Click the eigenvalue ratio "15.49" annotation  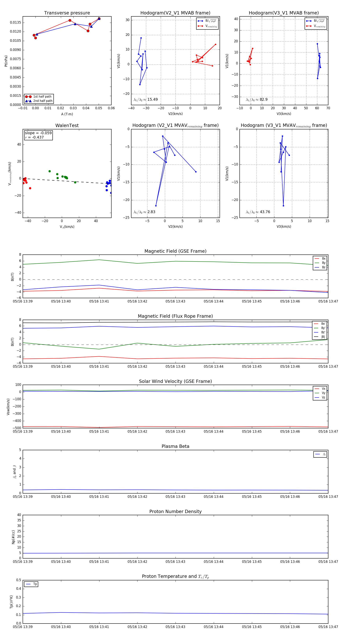pyautogui.click(x=146, y=100)
